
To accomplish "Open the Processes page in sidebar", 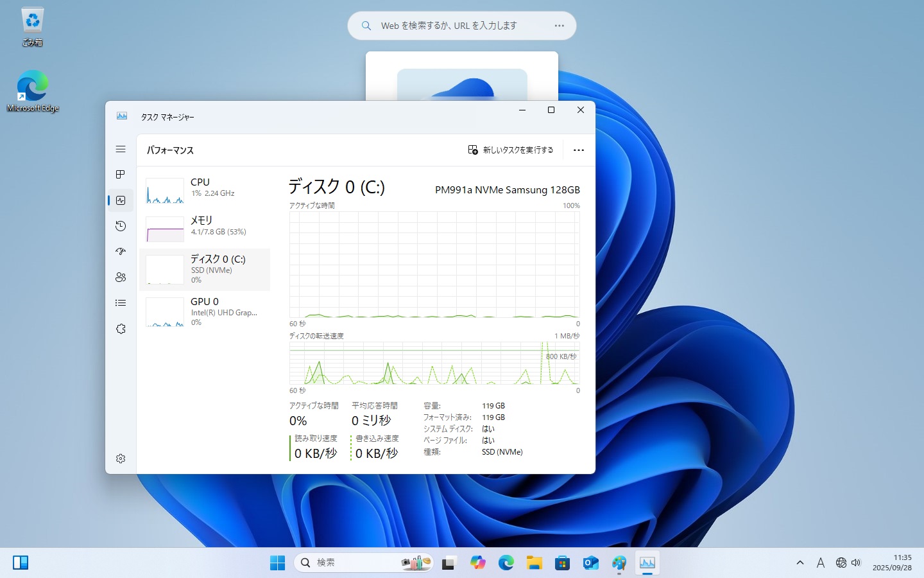I will [x=121, y=175].
